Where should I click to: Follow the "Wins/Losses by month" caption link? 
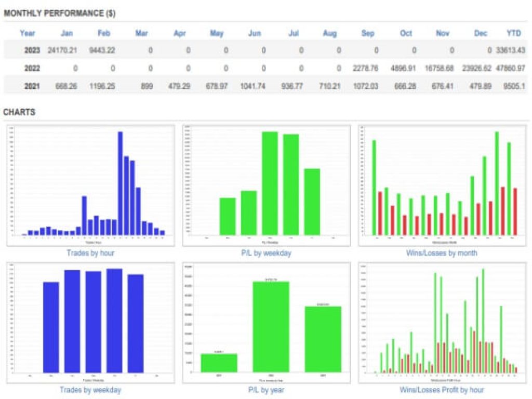(x=441, y=253)
